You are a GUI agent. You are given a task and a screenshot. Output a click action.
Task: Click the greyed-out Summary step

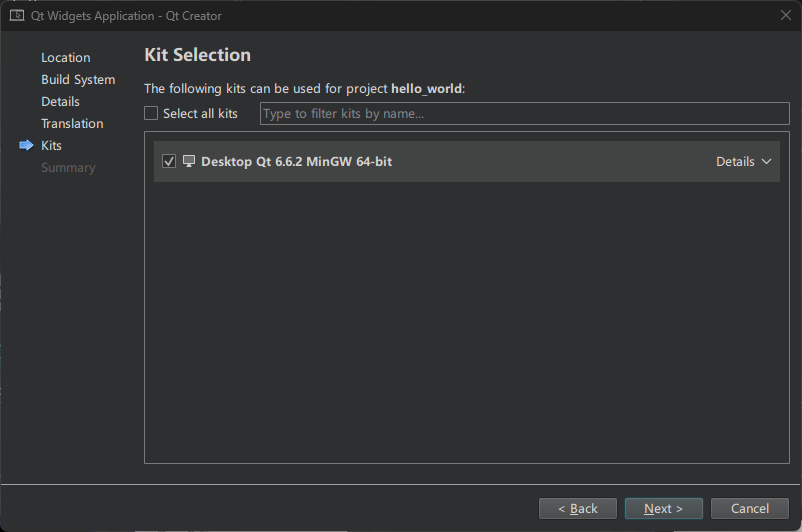click(68, 167)
